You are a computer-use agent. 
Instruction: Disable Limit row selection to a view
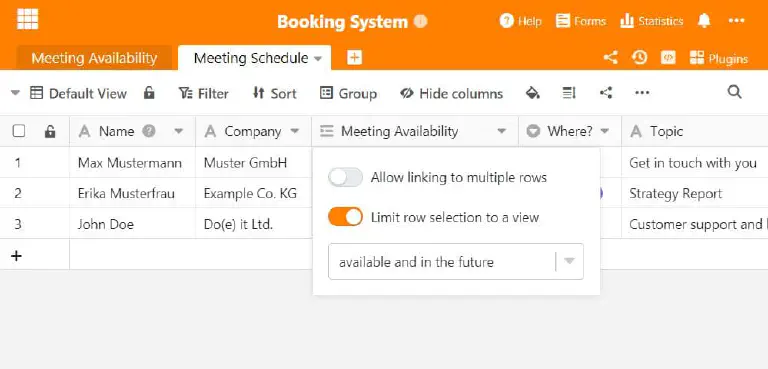click(x=345, y=217)
